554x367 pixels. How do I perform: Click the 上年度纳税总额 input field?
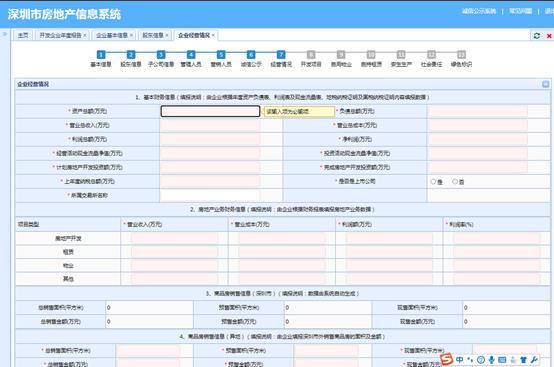(x=210, y=181)
